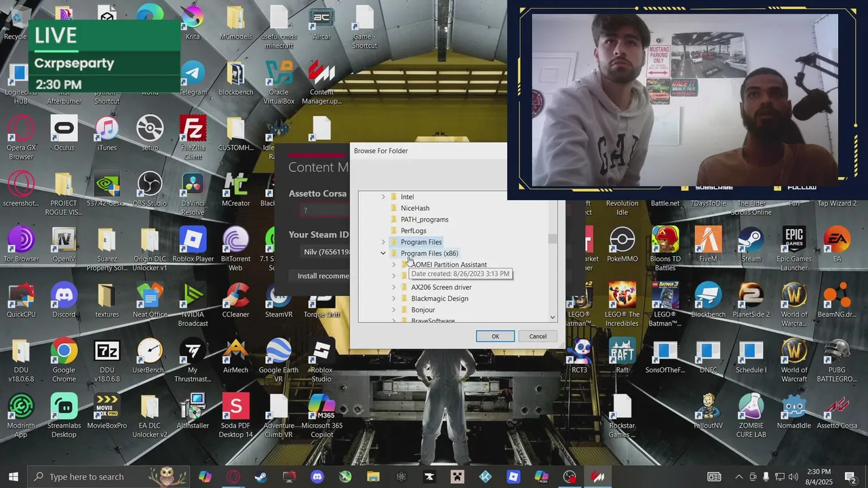The image size is (868, 488).
Task: Open the Windows Start menu
Action: pos(13,476)
